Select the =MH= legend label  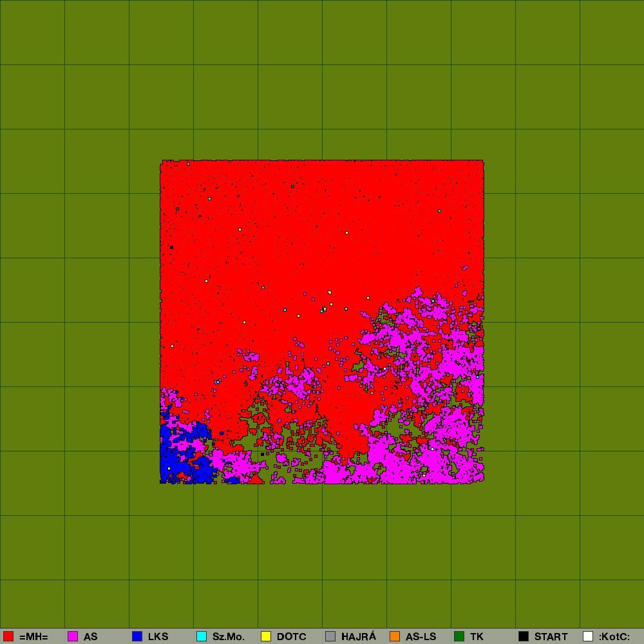[x=33, y=637]
